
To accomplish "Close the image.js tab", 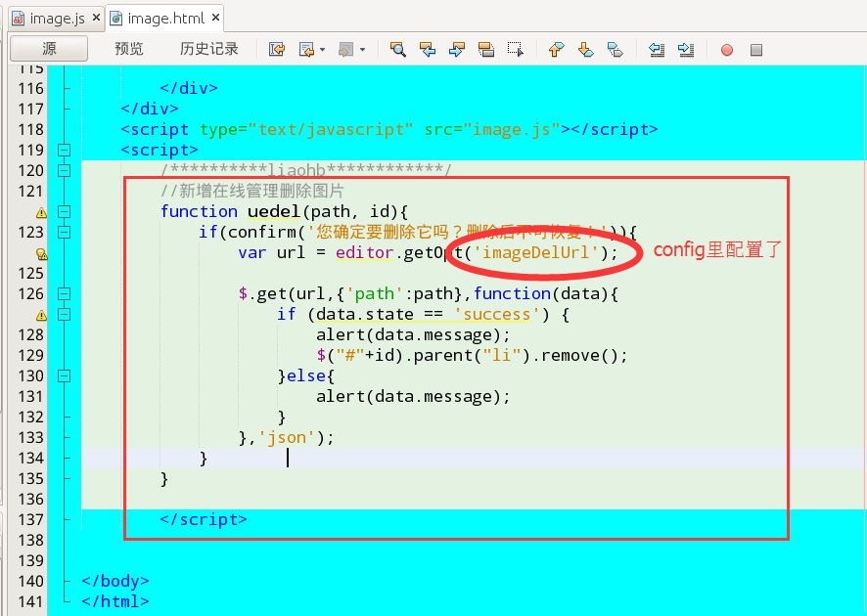I will (x=96, y=18).
